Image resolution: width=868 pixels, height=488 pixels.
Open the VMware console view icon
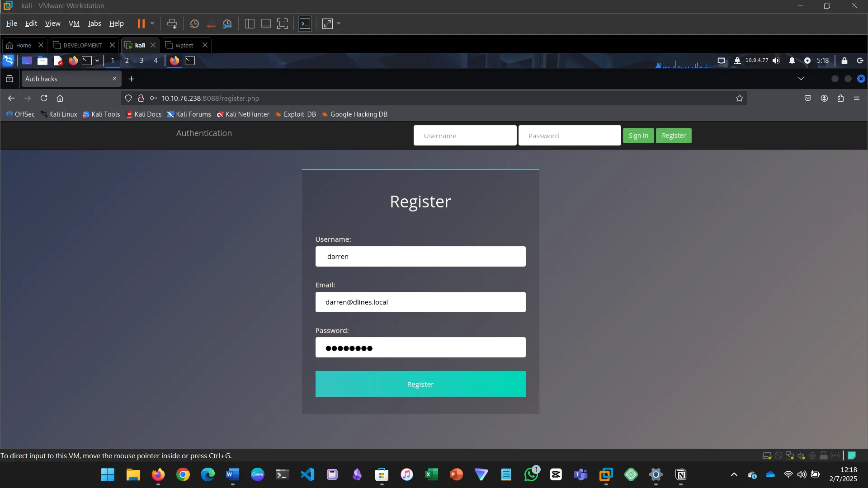(x=305, y=24)
